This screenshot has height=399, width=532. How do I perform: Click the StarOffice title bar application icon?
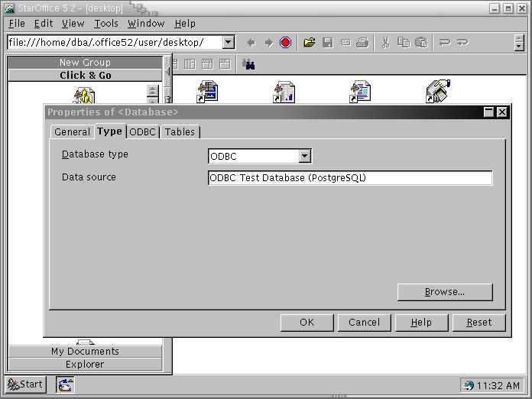9,8
